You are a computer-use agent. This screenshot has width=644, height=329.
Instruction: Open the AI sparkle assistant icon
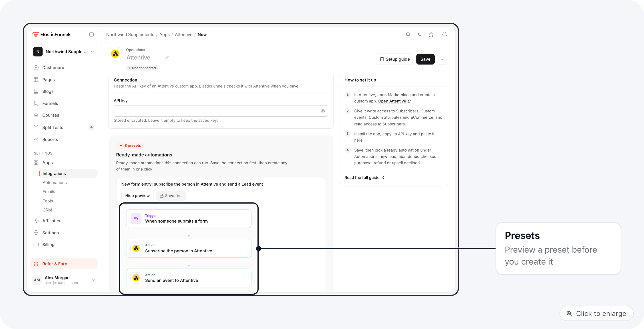[419, 34]
